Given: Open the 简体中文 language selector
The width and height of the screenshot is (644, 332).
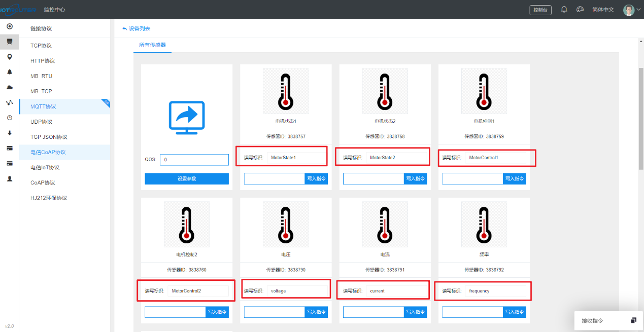Looking at the screenshot, I should click(603, 10).
